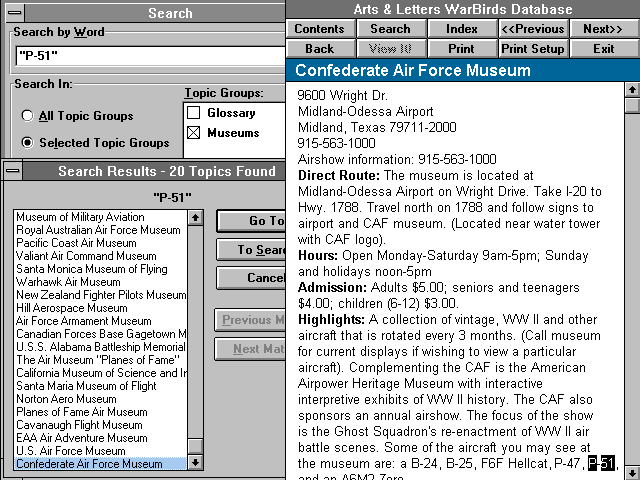Click the Exit button
The image size is (640, 480).
604,49
